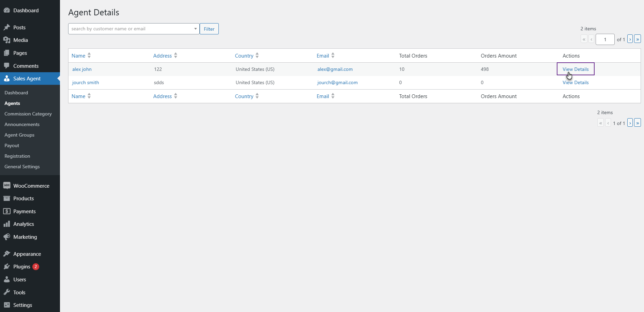Click the Settings sliders icon
Viewport: 644px width, 312px height.
(x=7, y=305)
